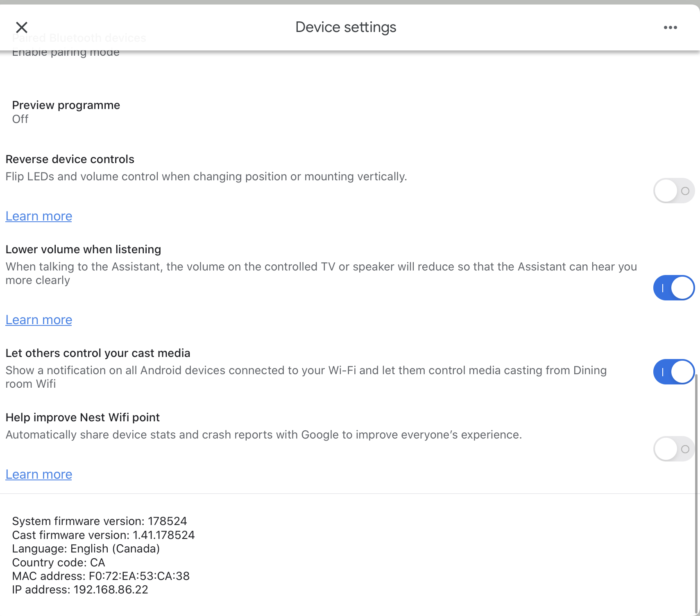
Task: Click the IP address line
Action: click(x=80, y=589)
